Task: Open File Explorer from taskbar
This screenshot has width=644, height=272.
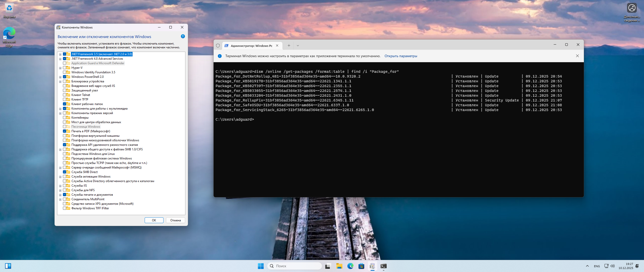Action: point(339,266)
